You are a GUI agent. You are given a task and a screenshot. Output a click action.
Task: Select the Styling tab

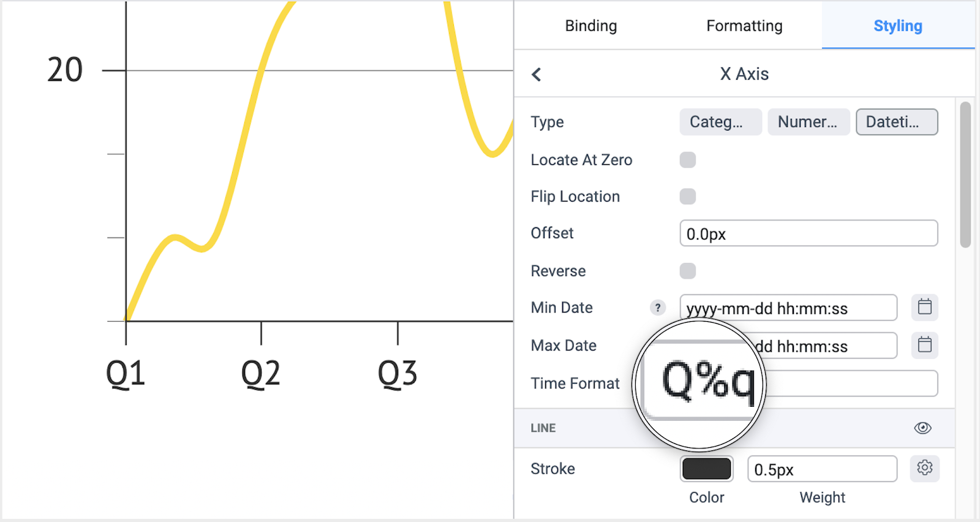[x=898, y=26]
